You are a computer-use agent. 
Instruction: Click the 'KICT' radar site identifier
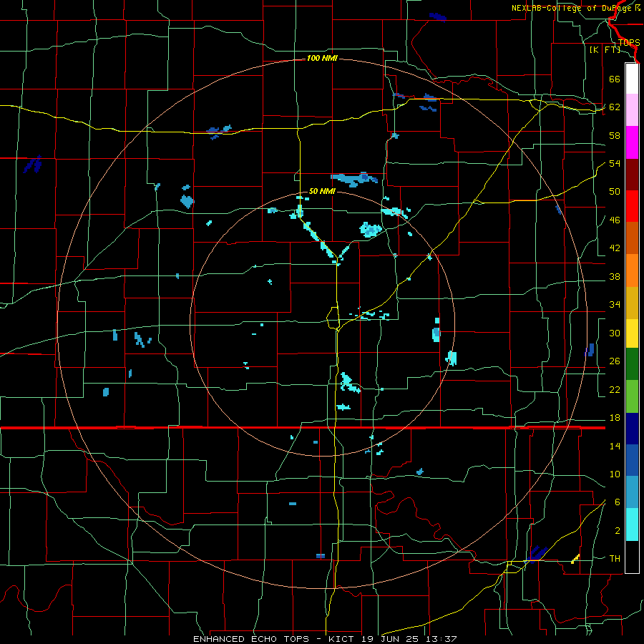(x=342, y=639)
